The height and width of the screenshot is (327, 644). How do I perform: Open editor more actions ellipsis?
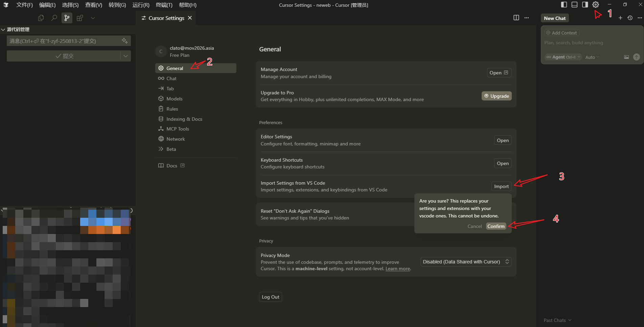coord(527,18)
